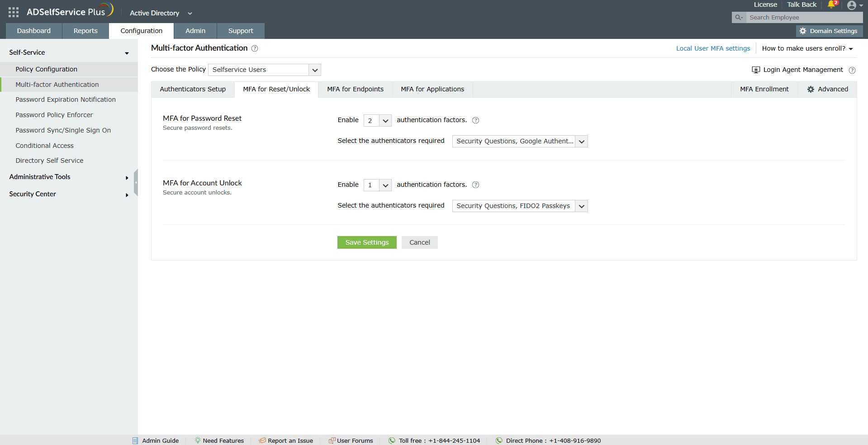The width and height of the screenshot is (868, 445).
Task: Open Password Reset authenticators dropdown
Action: 520,142
